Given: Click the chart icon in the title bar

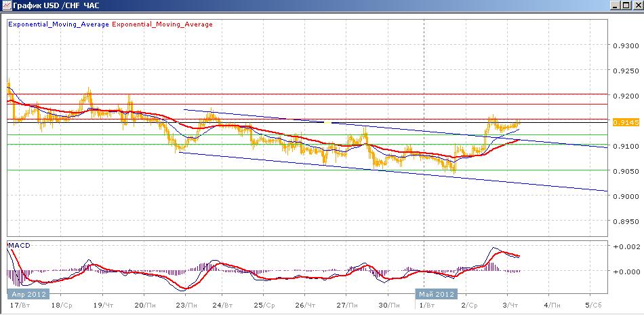Looking at the screenshot, I should coord(6,5).
